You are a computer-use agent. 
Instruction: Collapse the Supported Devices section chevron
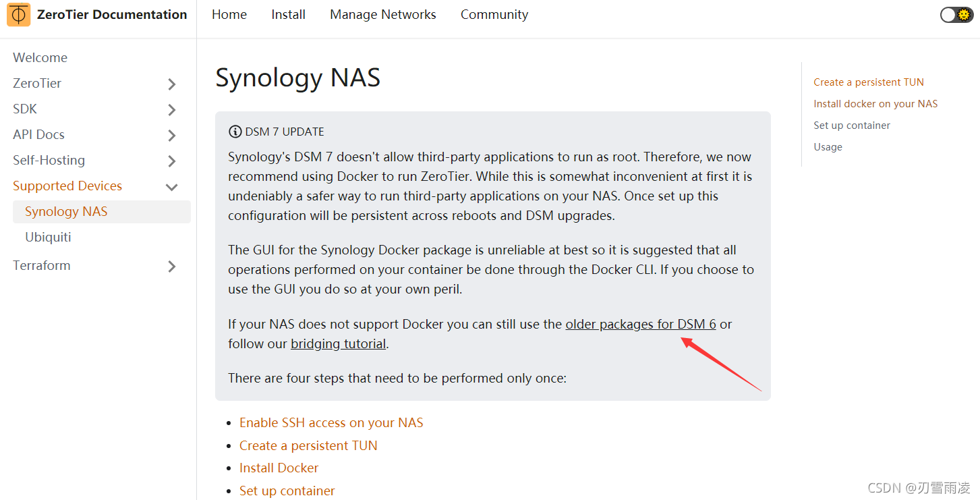171,187
